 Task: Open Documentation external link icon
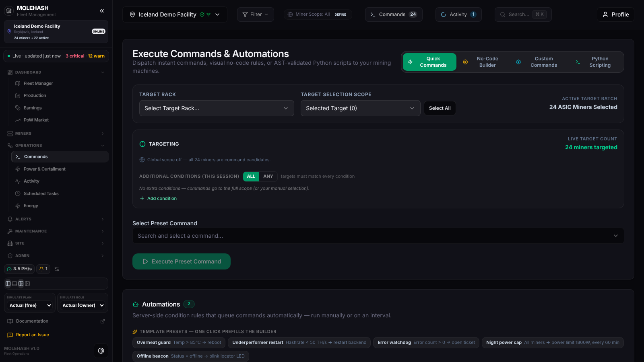point(103,321)
